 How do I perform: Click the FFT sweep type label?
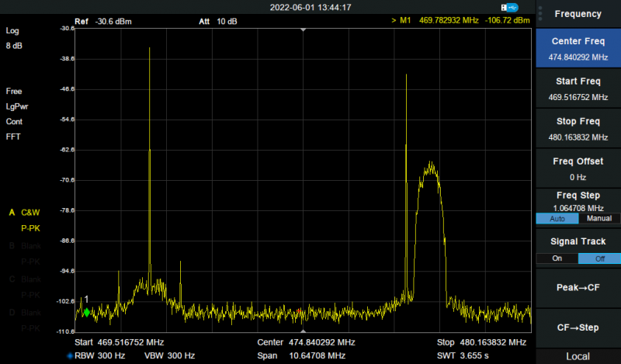(13, 137)
